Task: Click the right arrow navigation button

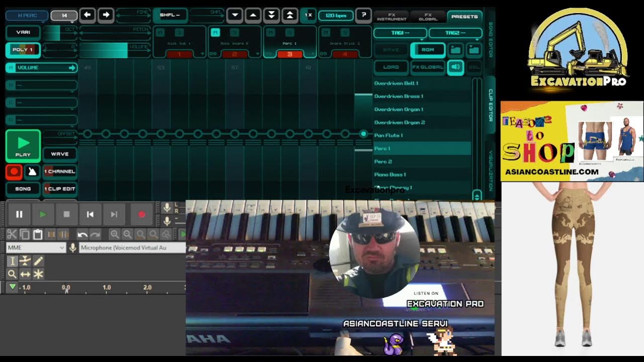Action: (x=106, y=15)
